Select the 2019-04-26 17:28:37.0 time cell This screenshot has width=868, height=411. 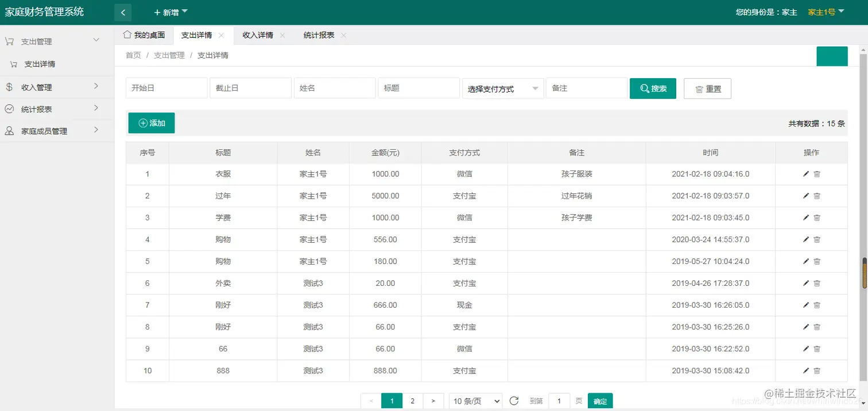click(711, 283)
